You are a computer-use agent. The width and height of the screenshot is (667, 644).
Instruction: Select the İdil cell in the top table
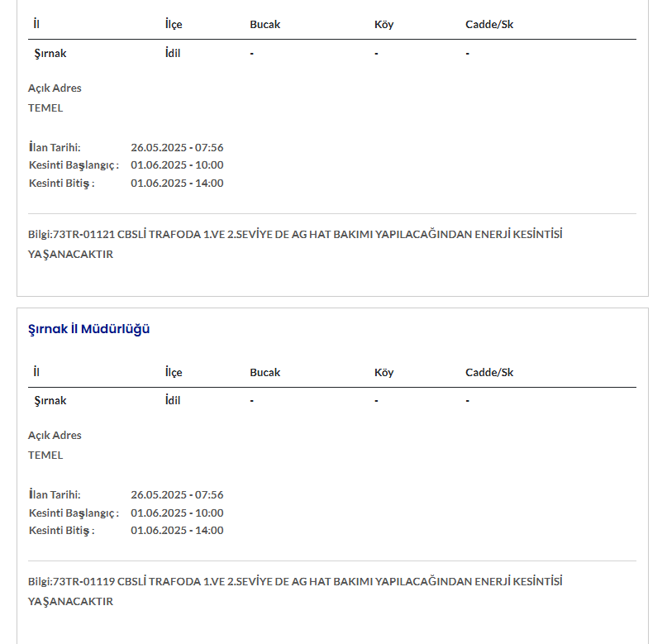pyautogui.click(x=173, y=53)
